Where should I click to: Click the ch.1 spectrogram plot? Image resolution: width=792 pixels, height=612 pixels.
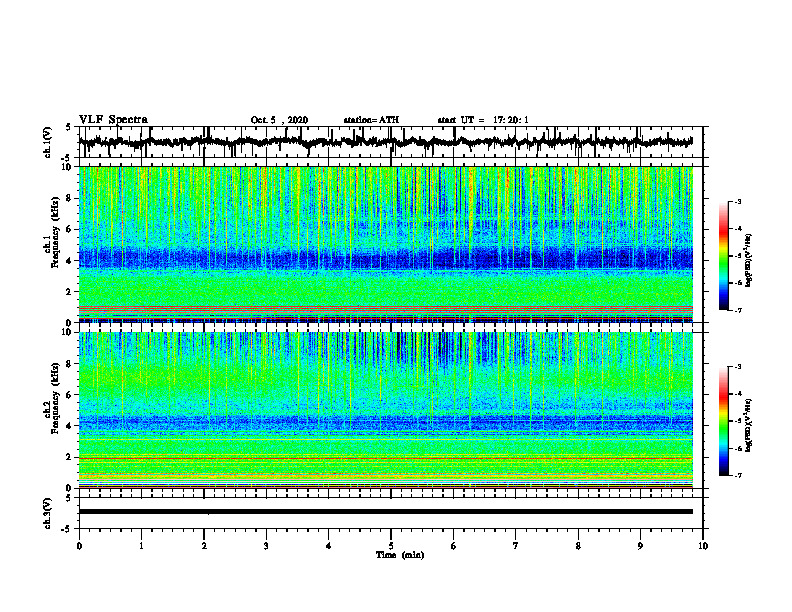386,244
